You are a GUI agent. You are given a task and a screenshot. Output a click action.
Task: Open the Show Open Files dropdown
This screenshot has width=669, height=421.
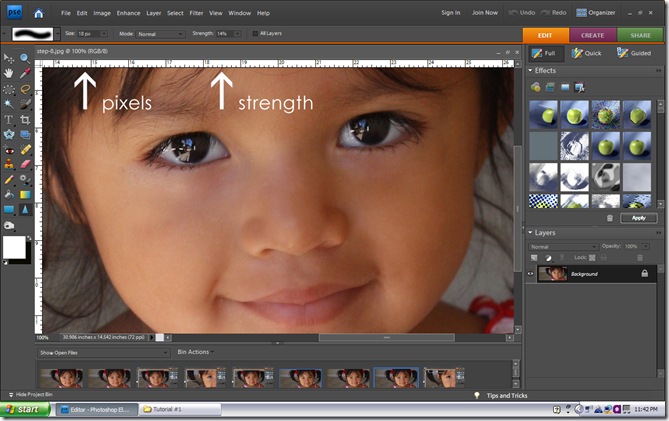pyautogui.click(x=104, y=352)
